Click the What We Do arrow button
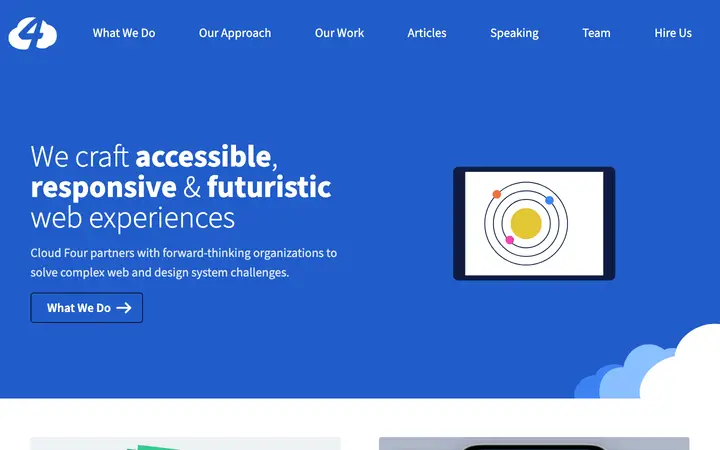Screen dimensions: 720x450 click(87, 308)
